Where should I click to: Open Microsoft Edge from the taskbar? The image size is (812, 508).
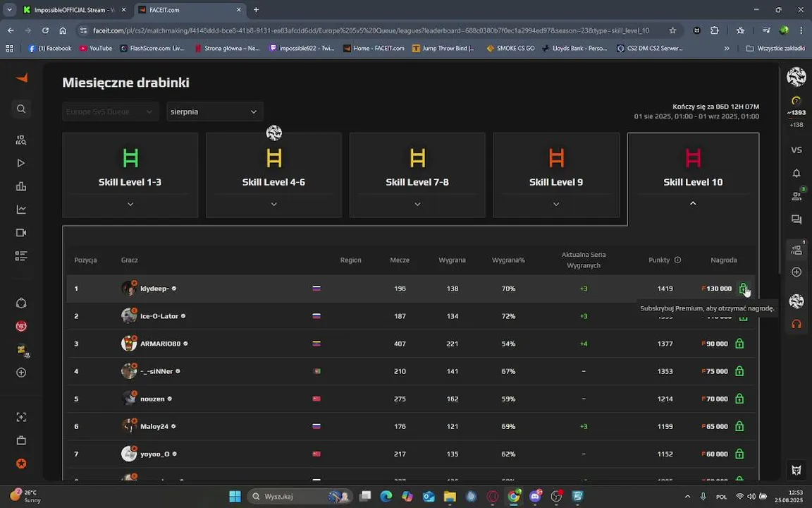click(386, 497)
